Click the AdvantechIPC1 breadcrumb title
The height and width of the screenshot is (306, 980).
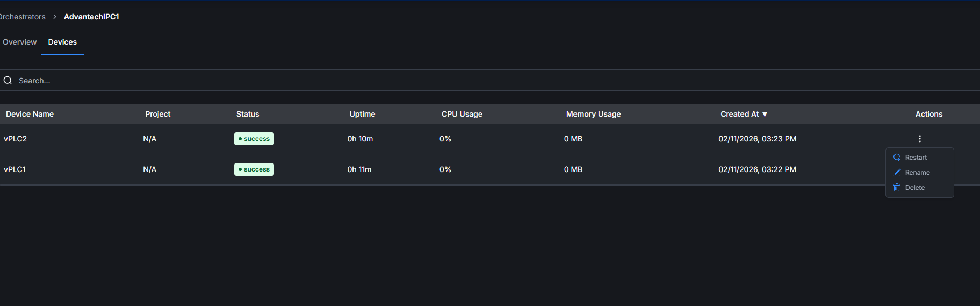91,17
